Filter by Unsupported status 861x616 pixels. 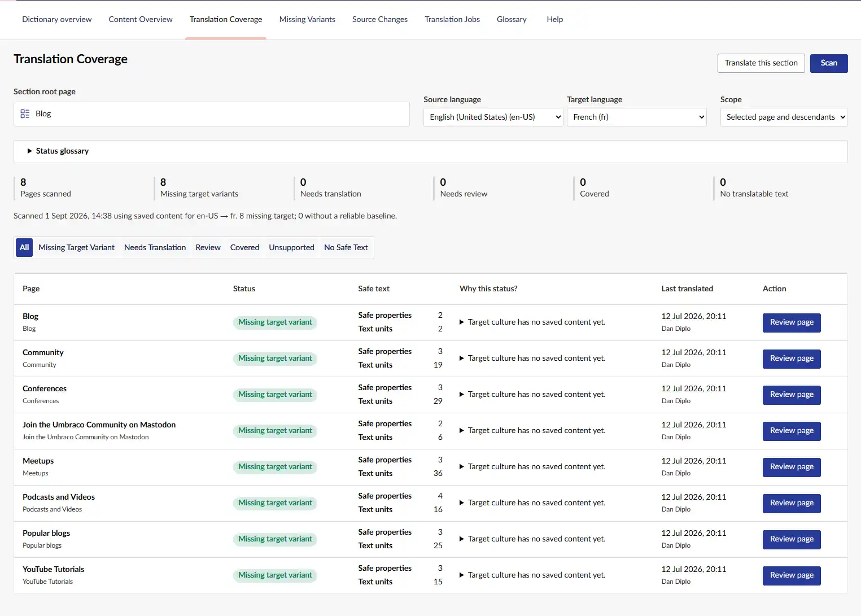pos(291,247)
